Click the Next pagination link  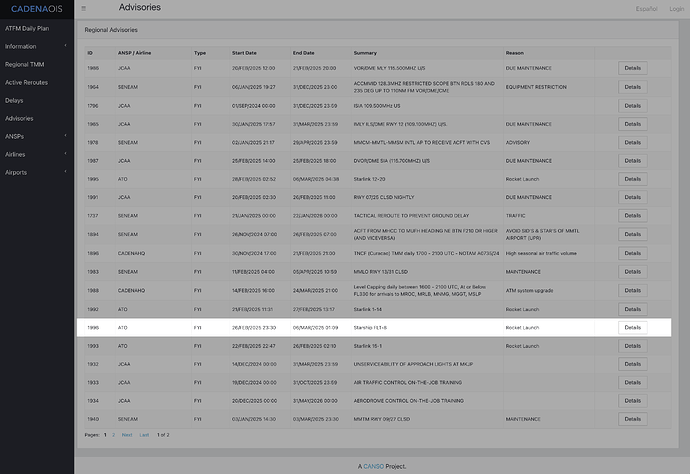click(127, 435)
